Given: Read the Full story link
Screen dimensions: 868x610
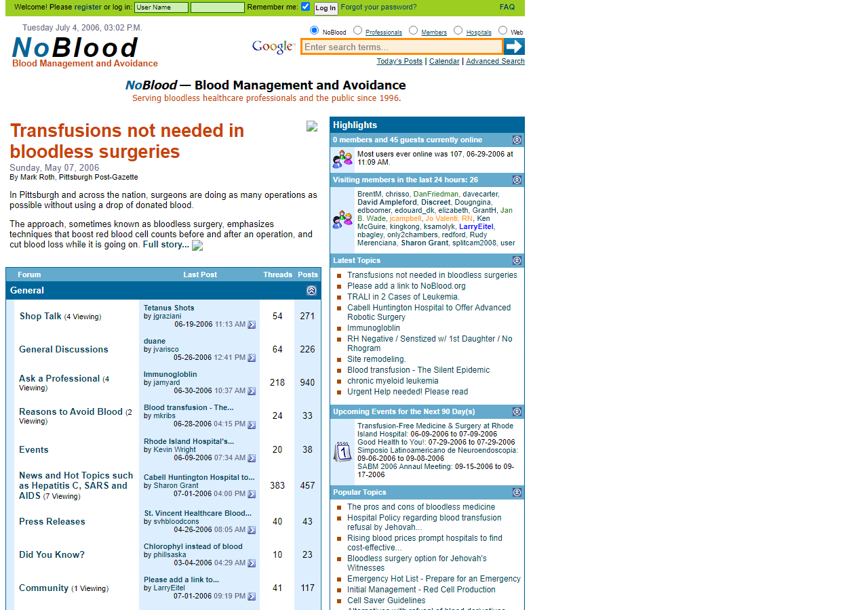Looking at the screenshot, I should click(x=165, y=245).
